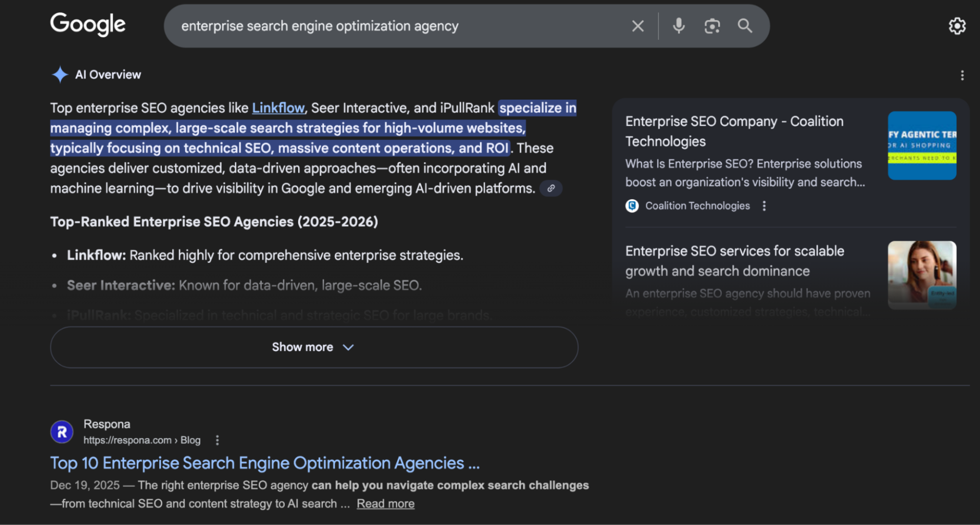This screenshot has height=525, width=980.
Task: Open the Coalition Technologies enterprise SEO card
Action: 735,132
